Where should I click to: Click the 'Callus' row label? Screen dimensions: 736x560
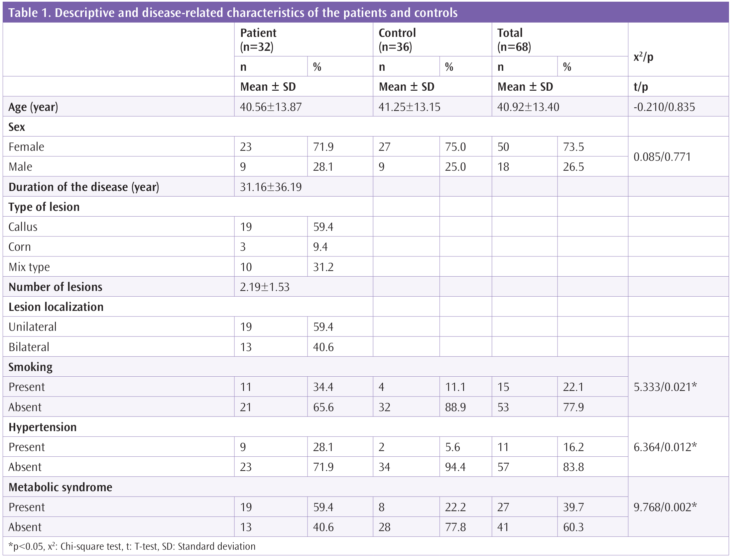click(23, 227)
